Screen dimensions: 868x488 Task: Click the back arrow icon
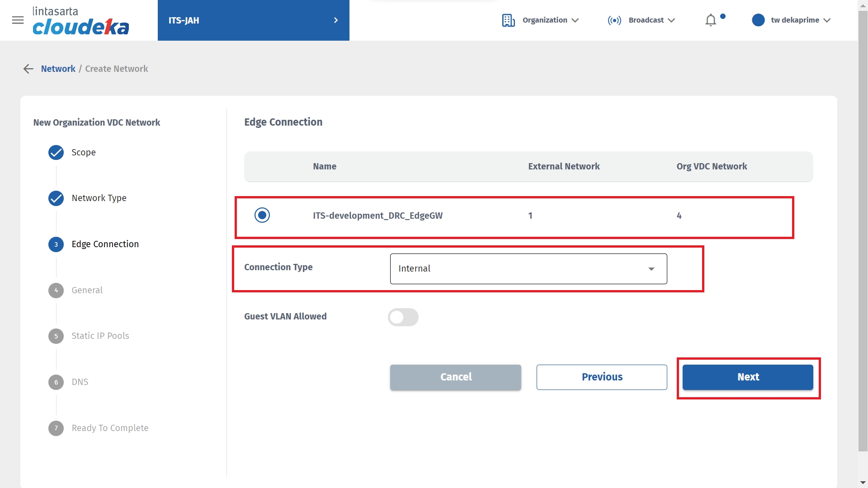(28, 69)
